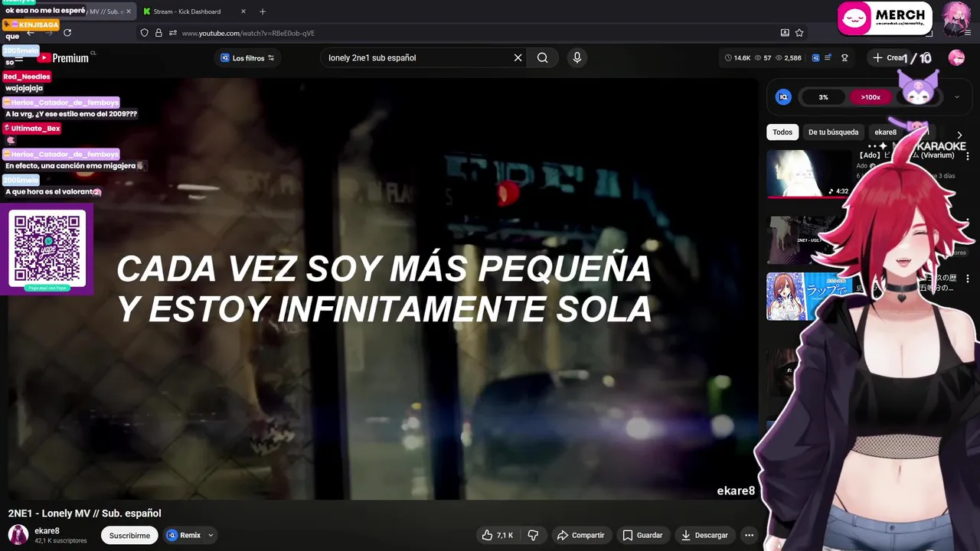This screenshot has height=551, width=980.
Task: Click the YouTube Premium logo
Action: point(64,58)
